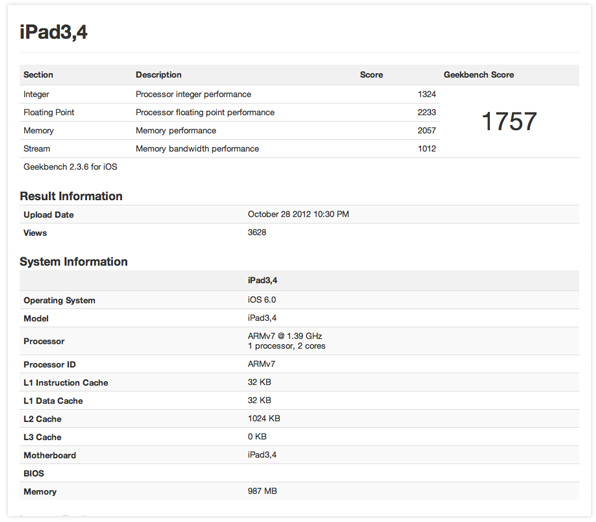Click the Motherboard label
The image size is (596, 522).
50,455
